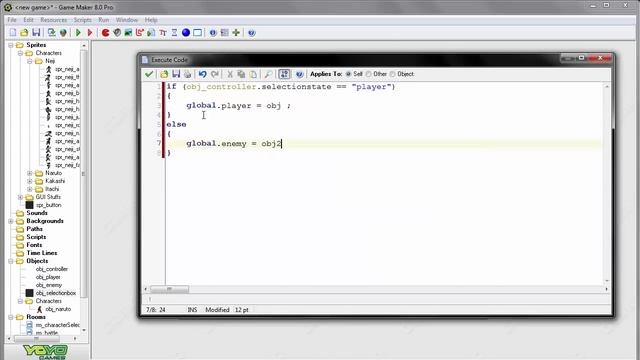This screenshot has width=640, height=360.
Task: Publish the game online
Action: click(x=63, y=33)
